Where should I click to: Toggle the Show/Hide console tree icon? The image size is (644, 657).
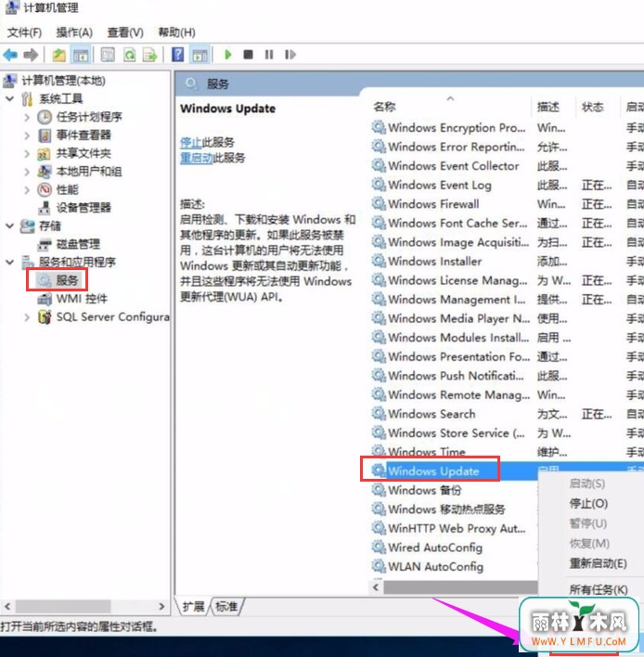(81, 55)
